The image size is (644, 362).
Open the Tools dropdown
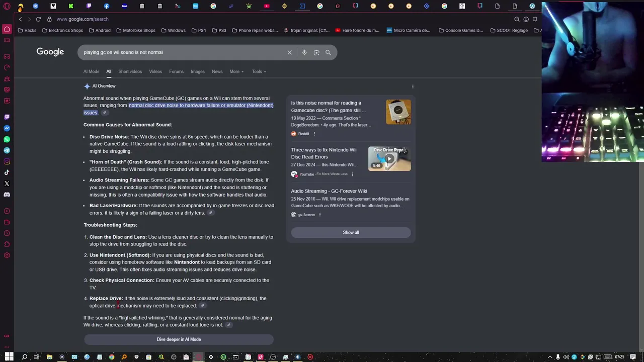259,71
